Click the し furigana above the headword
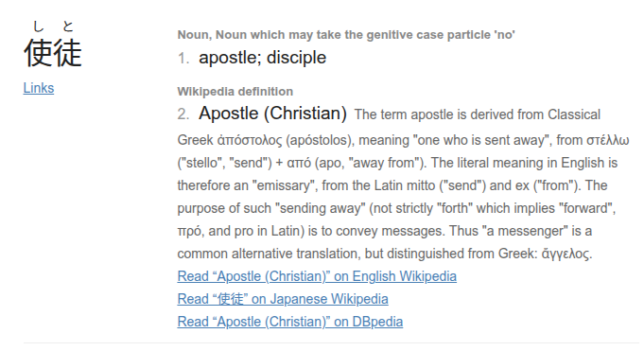Screen dimensions: 644x351 pyautogui.click(x=38, y=26)
